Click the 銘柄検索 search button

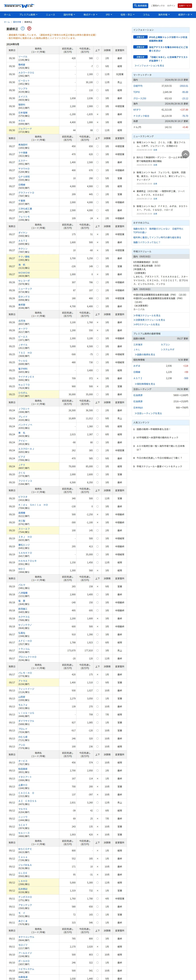pos(140,6)
